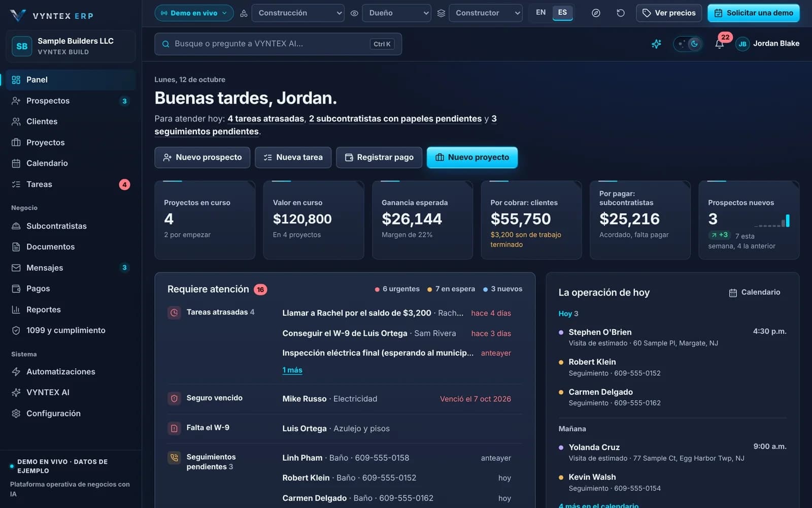The image size is (812, 508).
Task: Switch language to EN
Action: tap(540, 13)
